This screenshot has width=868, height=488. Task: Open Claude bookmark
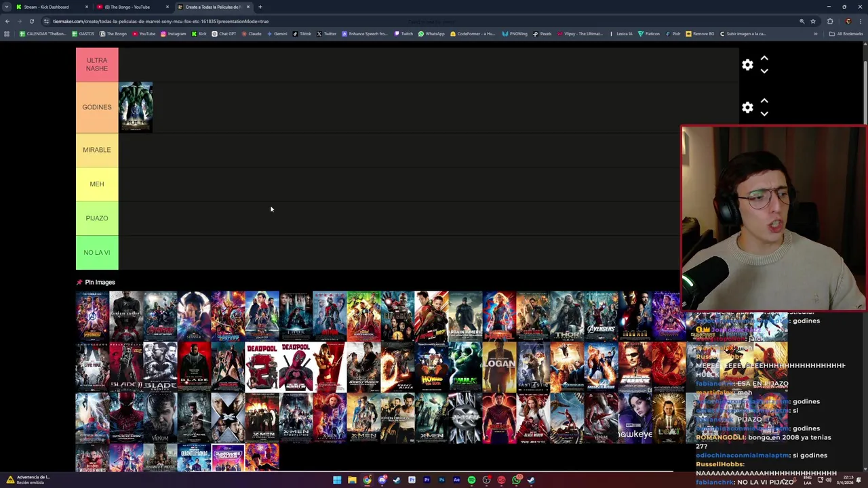coord(251,34)
